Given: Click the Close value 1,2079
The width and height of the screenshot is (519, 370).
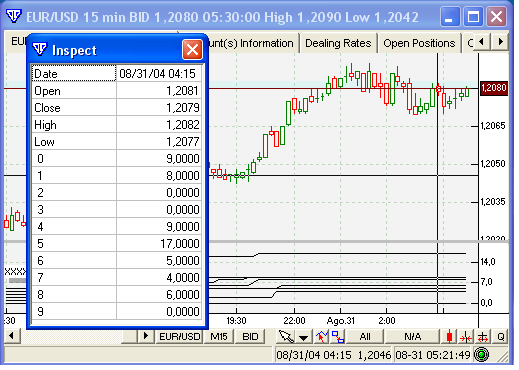Looking at the screenshot, I should pyautogui.click(x=182, y=108).
